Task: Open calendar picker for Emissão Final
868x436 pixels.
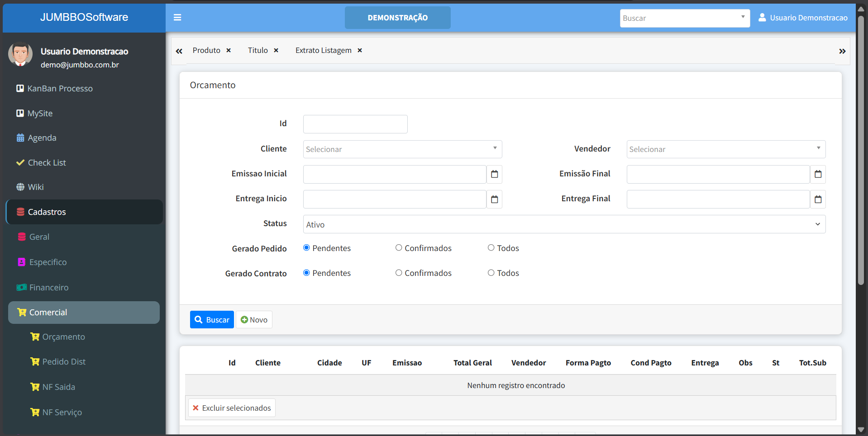Action: tap(818, 174)
